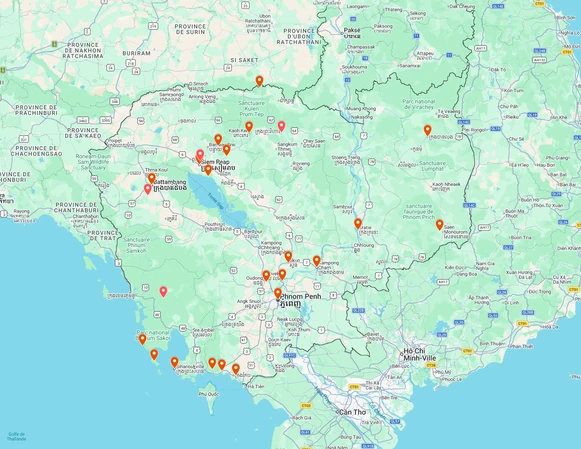Click the PROVINCE DE CHANTHABURI label
Viewport: 581px width, 449px height.
coord(76,207)
